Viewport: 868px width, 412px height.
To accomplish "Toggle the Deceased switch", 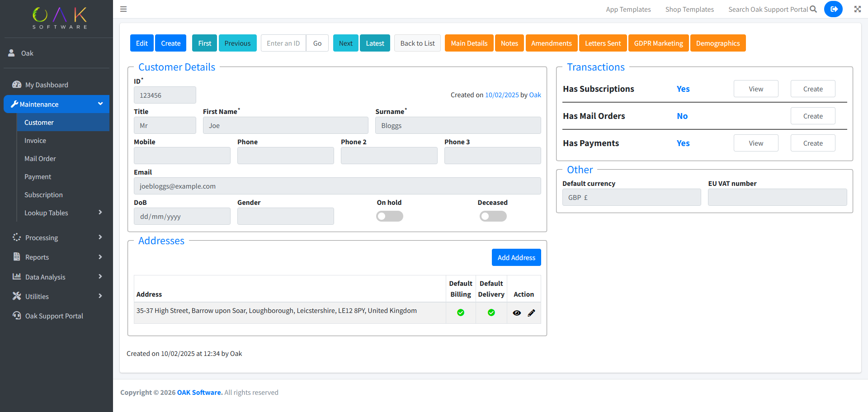I will (493, 217).
